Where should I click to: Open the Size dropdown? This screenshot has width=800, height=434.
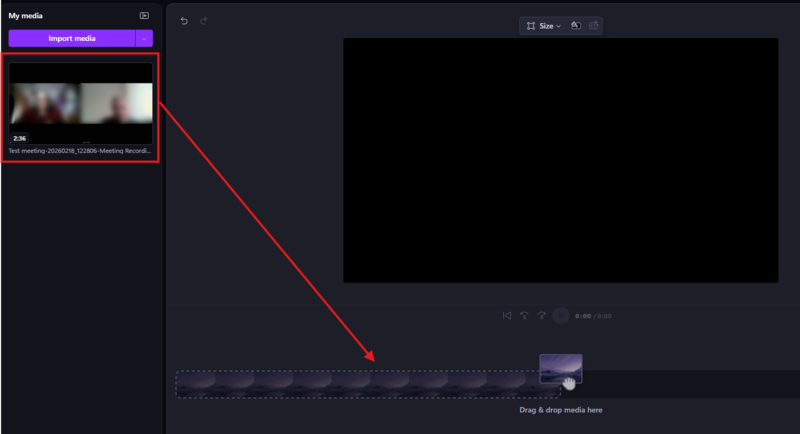tap(544, 26)
